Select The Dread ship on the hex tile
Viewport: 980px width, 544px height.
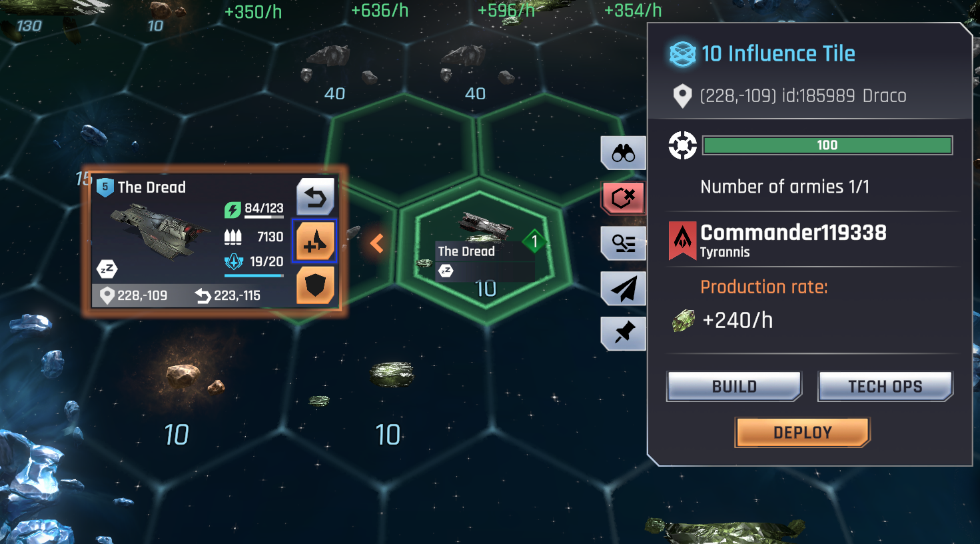tap(485, 227)
